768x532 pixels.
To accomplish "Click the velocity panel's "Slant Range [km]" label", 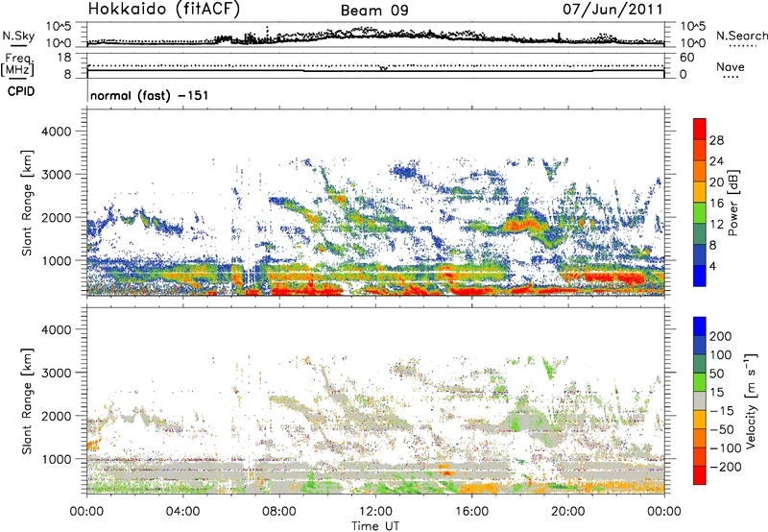I will pyautogui.click(x=27, y=400).
